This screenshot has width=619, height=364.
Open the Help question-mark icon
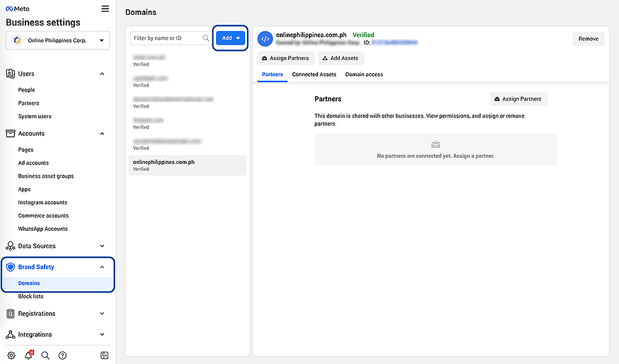[62, 355]
